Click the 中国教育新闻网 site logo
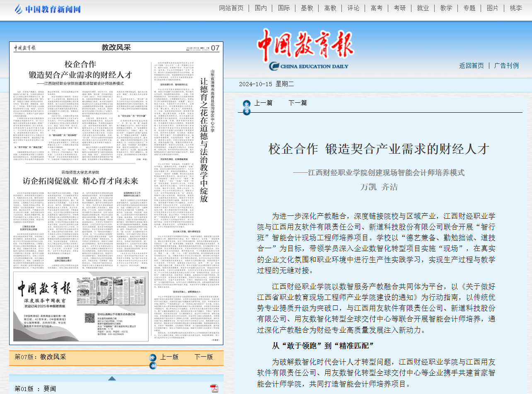The height and width of the screenshot is (394, 532). (48, 9)
